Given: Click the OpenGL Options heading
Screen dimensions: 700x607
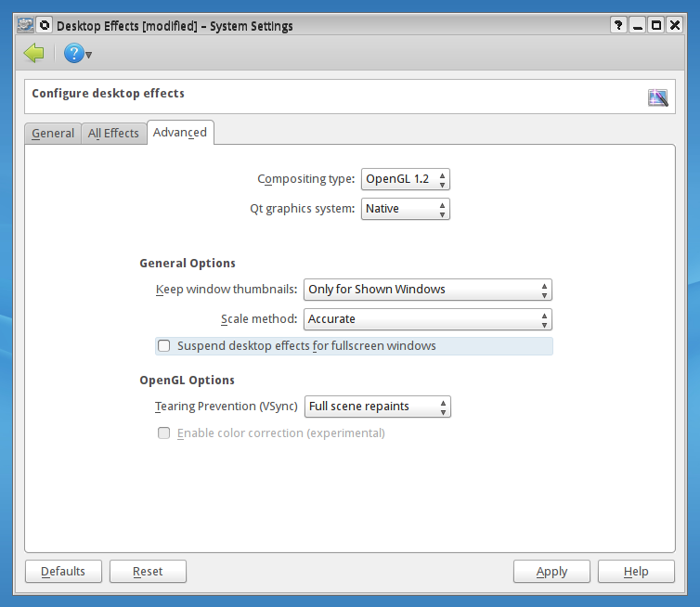Looking at the screenshot, I should click(x=187, y=381).
